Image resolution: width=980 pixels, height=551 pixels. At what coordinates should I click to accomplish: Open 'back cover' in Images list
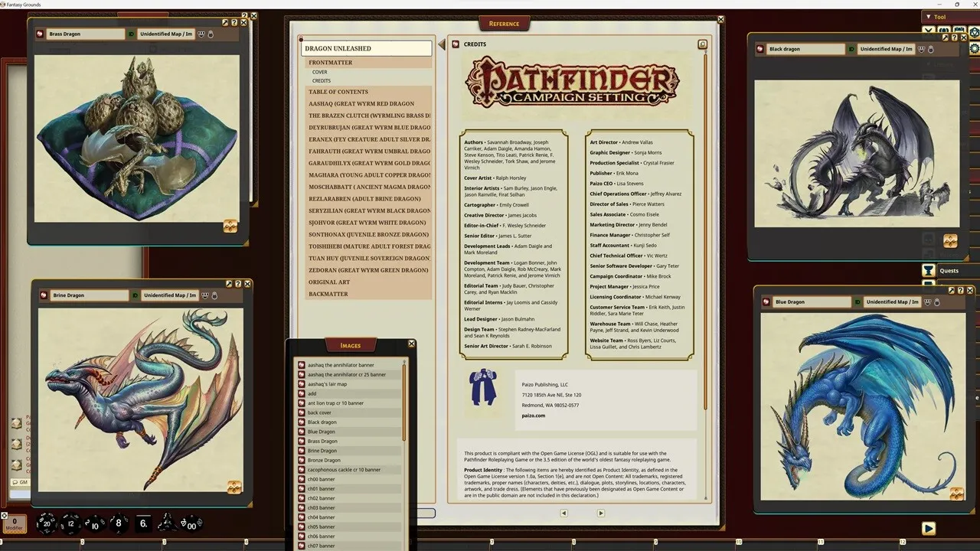pyautogui.click(x=349, y=412)
